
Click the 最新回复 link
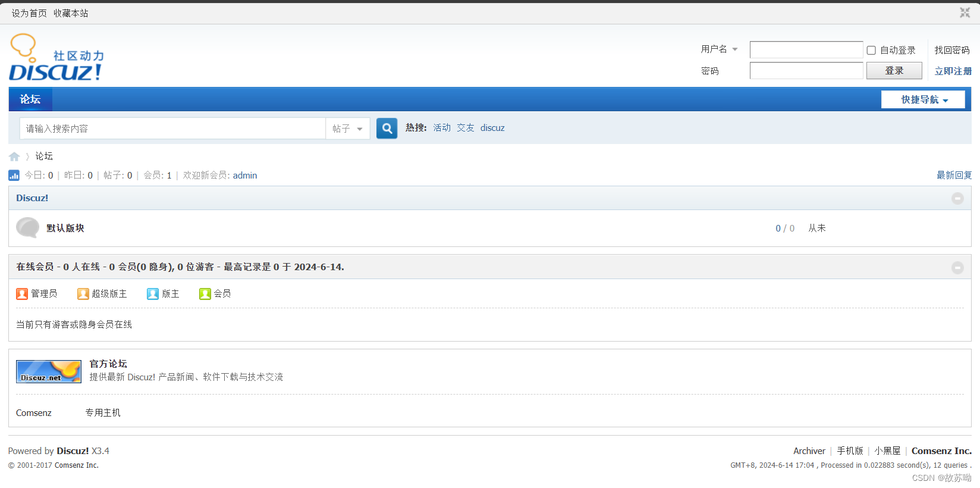pyautogui.click(x=954, y=175)
